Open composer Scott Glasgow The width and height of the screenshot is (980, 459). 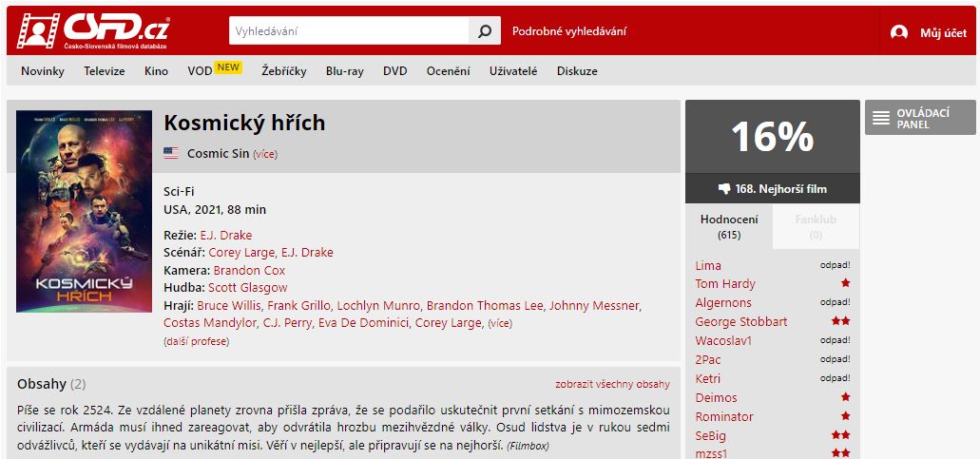point(247,287)
